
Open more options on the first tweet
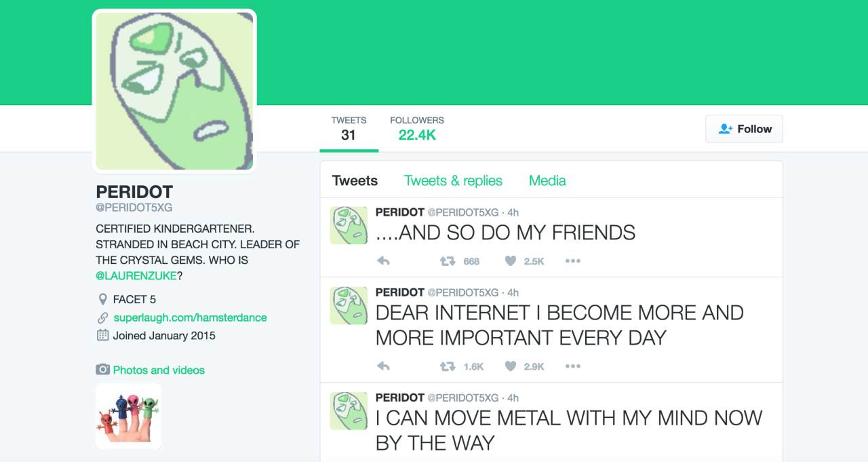point(573,261)
